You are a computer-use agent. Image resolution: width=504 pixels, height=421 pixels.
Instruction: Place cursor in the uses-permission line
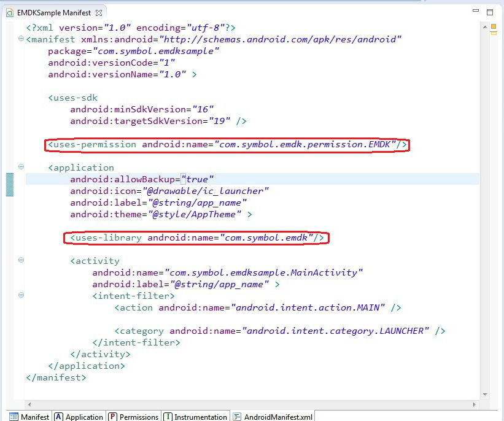click(x=227, y=145)
